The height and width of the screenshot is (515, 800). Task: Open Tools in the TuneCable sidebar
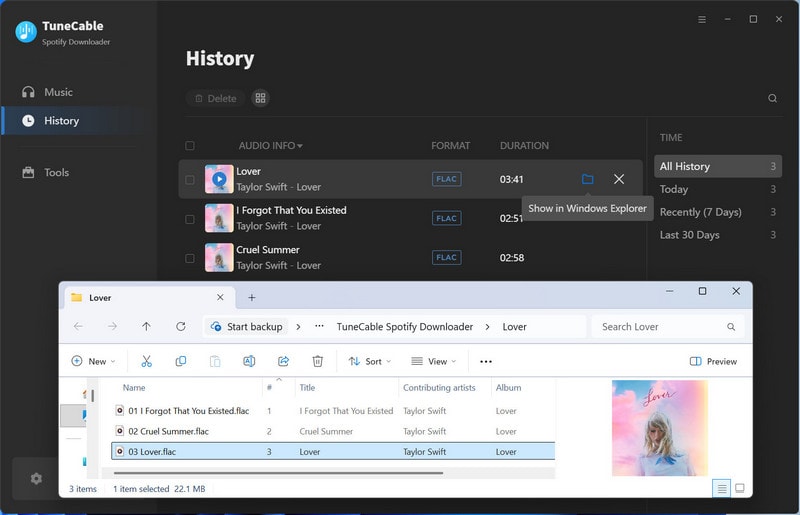pyautogui.click(x=45, y=173)
